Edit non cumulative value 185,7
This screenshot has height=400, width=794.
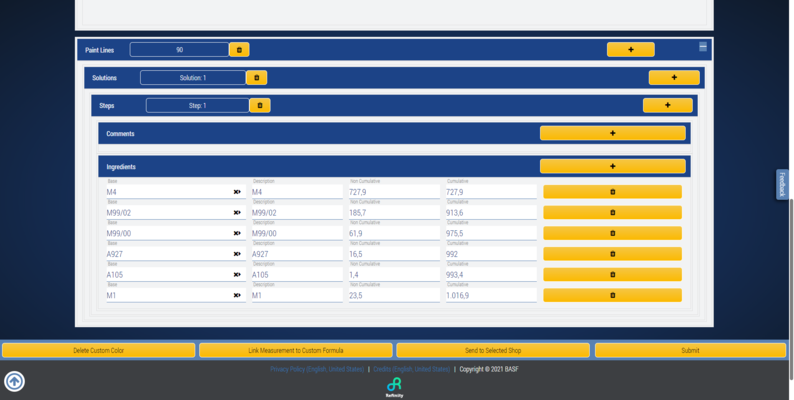point(394,213)
